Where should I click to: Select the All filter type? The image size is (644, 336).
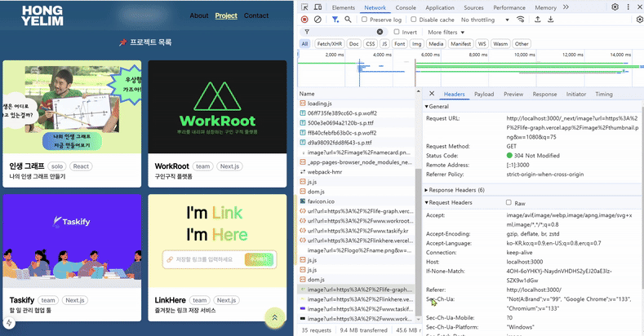[x=304, y=43]
